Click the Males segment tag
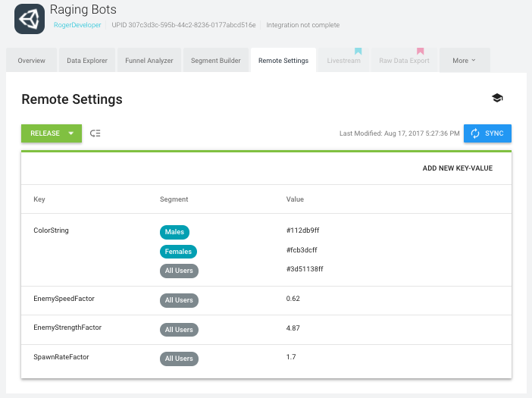532x398 pixels. pyautogui.click(x=174, y=232)
